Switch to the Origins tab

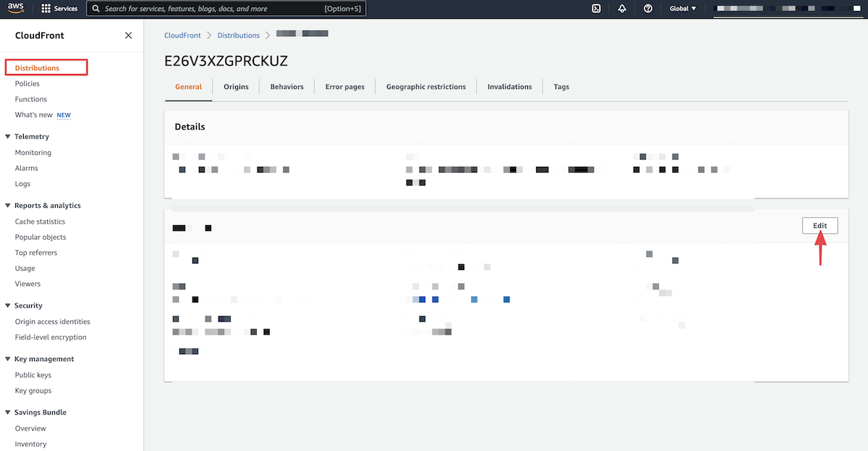click(x=236, y=87)
